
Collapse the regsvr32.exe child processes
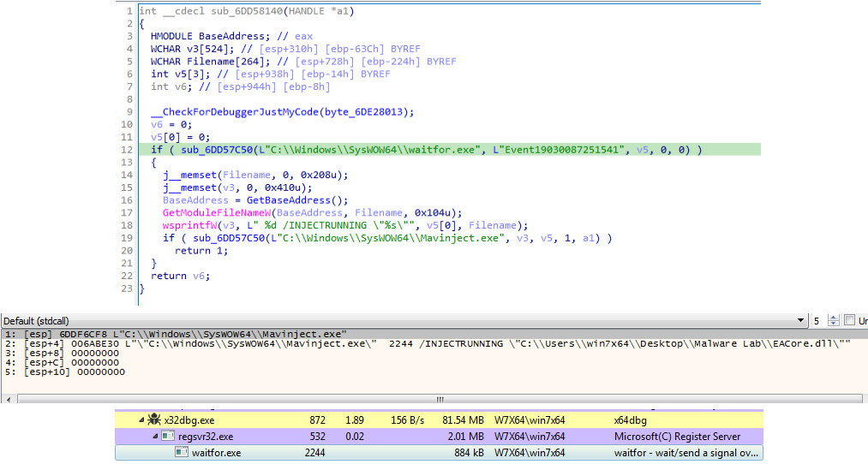(x=155, y=437)
